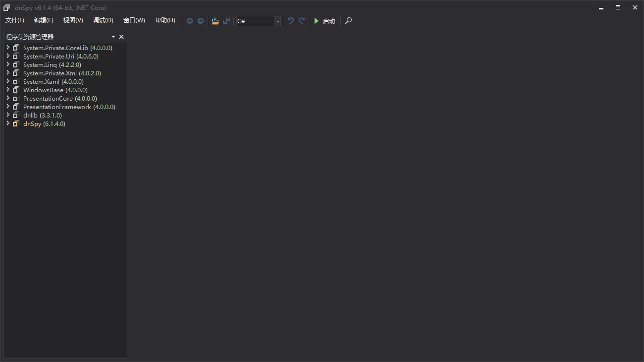
Task: Select dnlib (3.3.1.0) row text
Action: pos(43,116)
